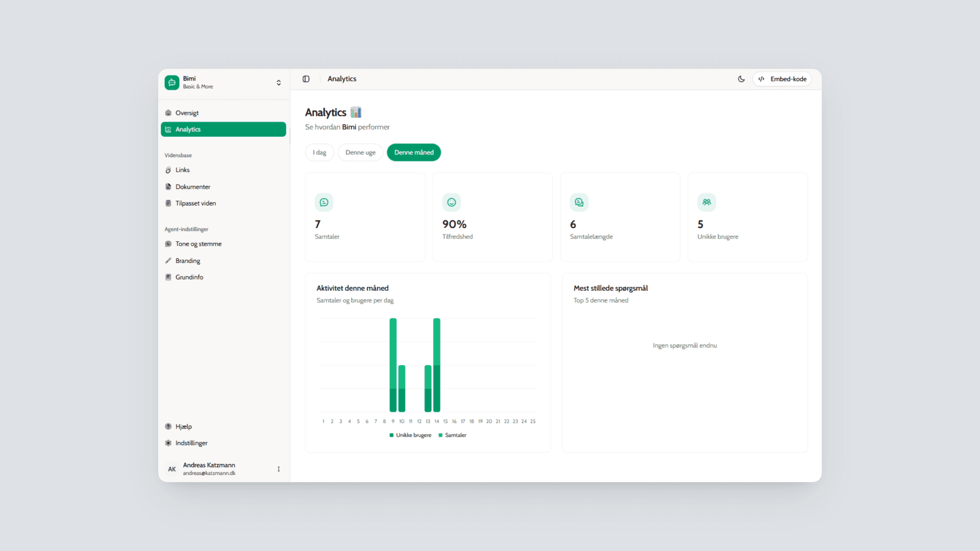This screenshot has height=551, width=980.
Task: Open the Bimi workspace switcher chevron
Action: (x=279, y=82)
